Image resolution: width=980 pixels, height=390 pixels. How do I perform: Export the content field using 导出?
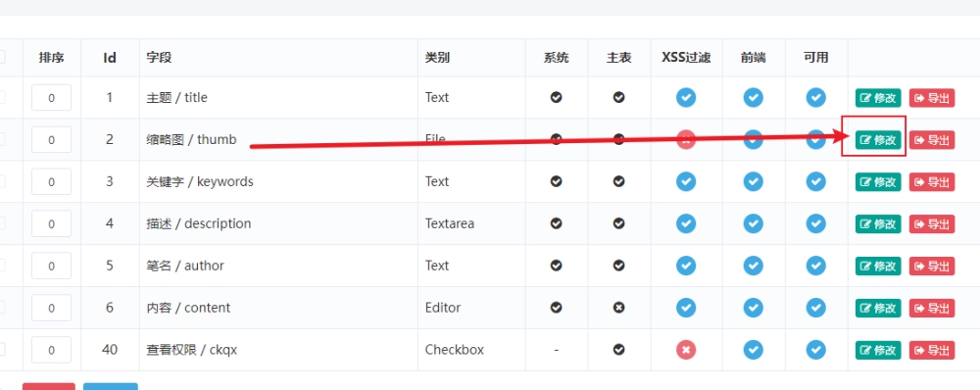pos(932,308)
